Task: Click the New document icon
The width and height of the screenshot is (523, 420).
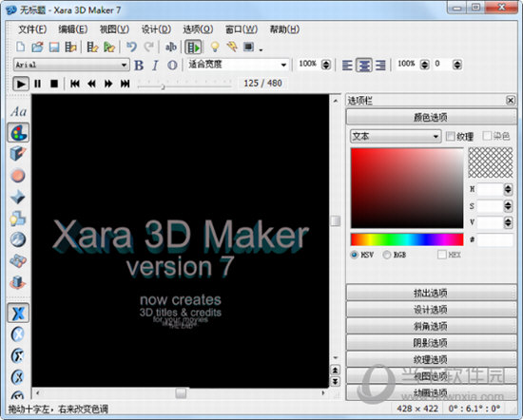Action: (x=21, y=47)
